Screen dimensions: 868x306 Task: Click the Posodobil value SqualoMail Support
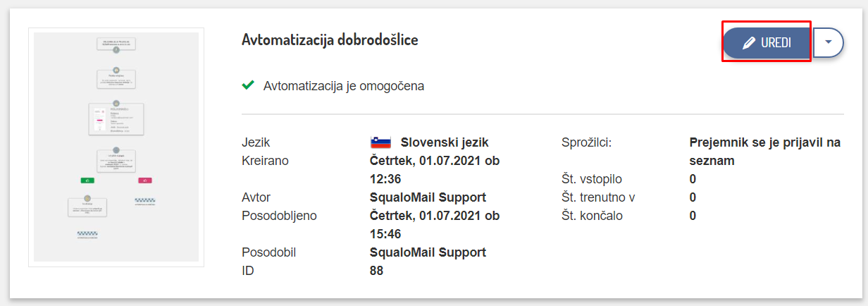(x=428, y=252)
